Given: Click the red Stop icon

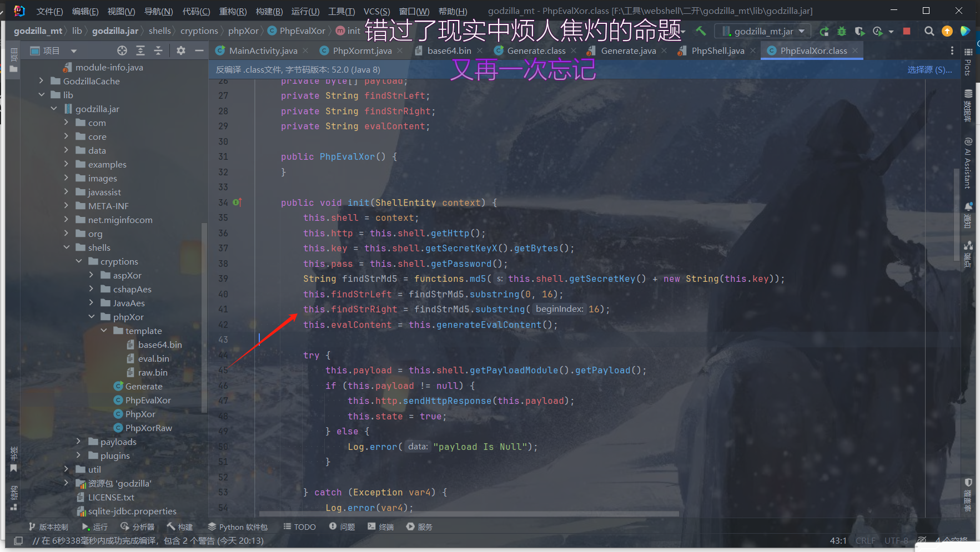Looking at the screenshot, I should (907, 31).
